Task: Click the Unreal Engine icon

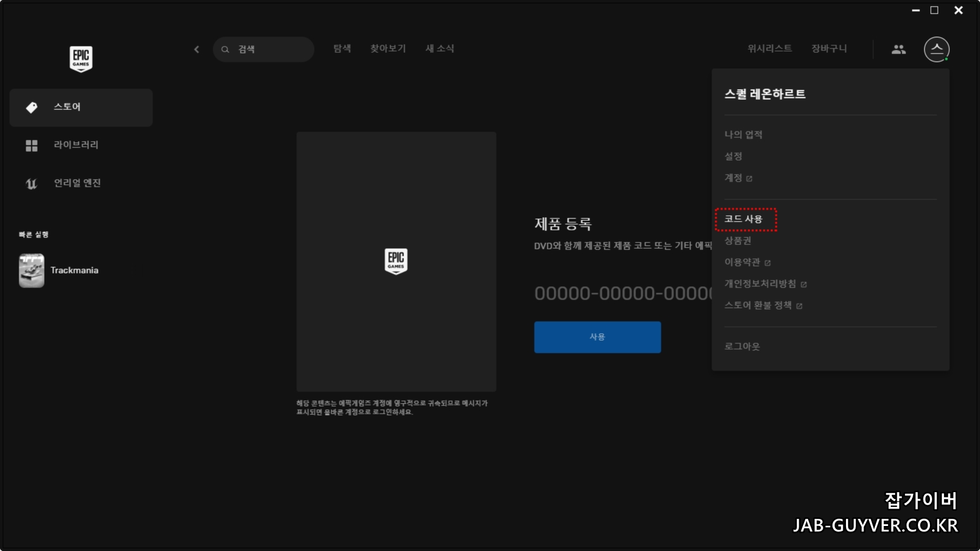Action: point(32,183)
